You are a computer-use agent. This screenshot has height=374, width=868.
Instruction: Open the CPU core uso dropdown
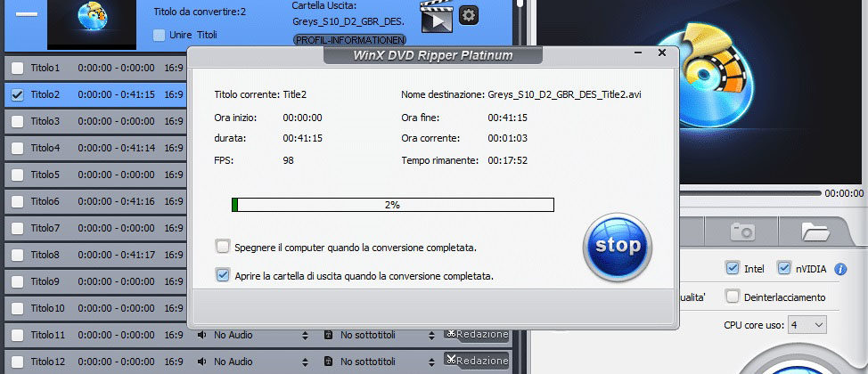coord(807,325)
